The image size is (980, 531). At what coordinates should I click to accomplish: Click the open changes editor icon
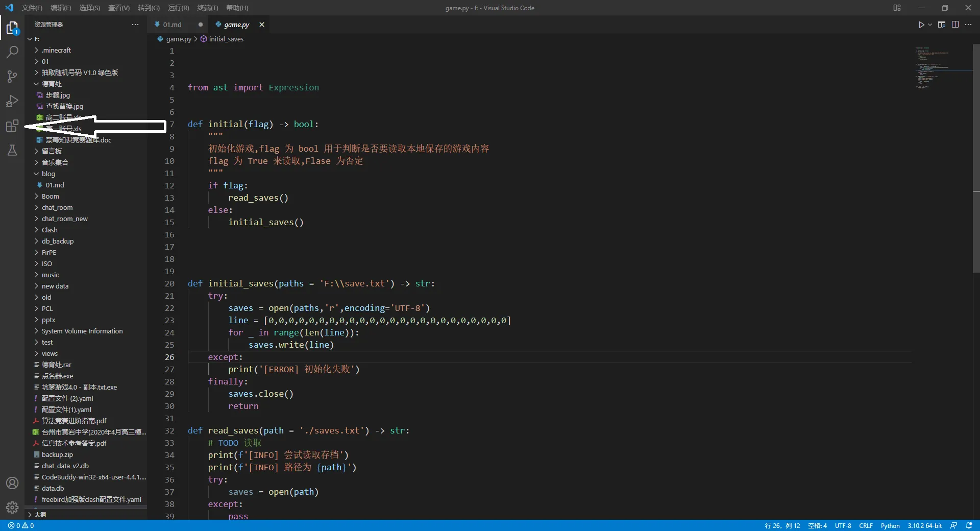(942, 25)
